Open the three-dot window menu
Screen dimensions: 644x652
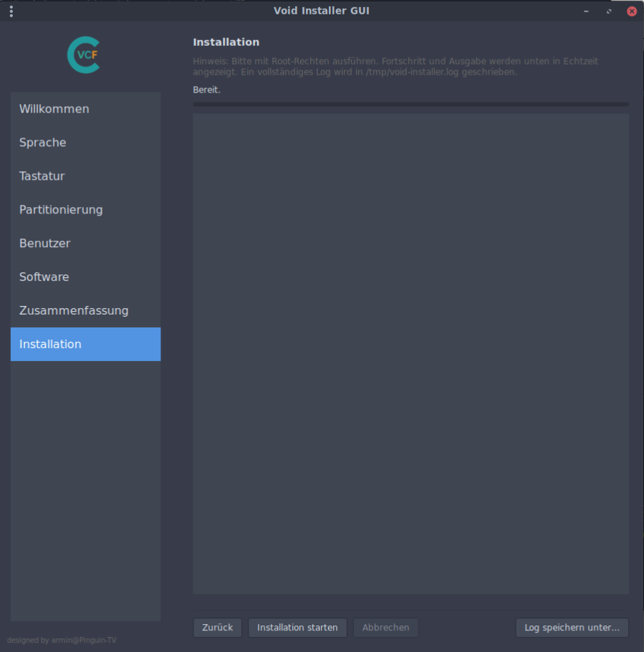coord(11,11)
